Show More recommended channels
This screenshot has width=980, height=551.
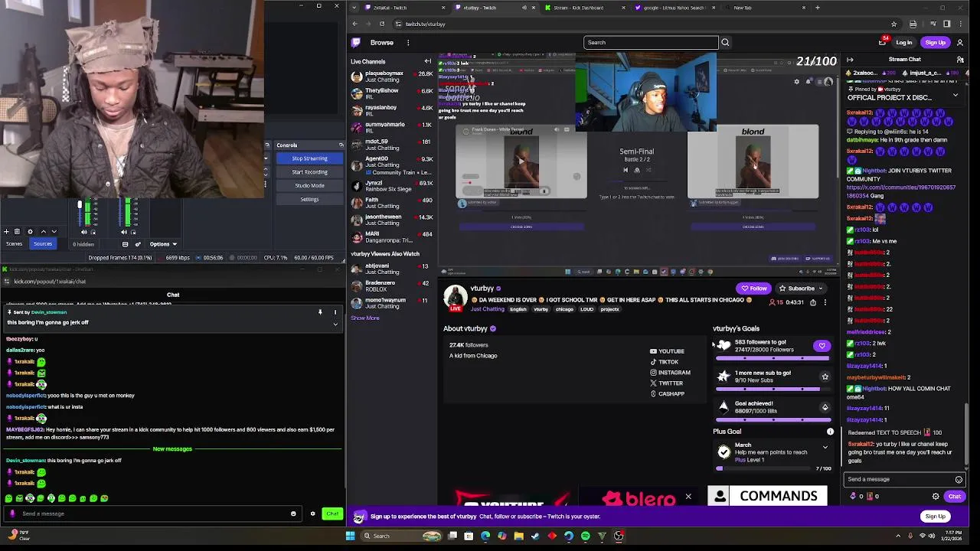tap(365, 318)
